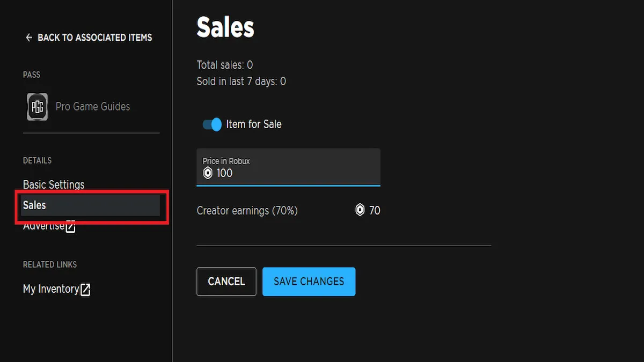Click the Creator earnings (70%) label
The width and height of the screenshot is (644, 362).
coord(247,211)
